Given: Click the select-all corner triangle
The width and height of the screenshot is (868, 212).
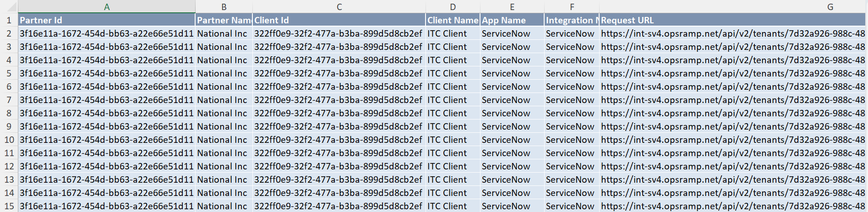Looking at the screenshot, I should click(x=9, y=7).
